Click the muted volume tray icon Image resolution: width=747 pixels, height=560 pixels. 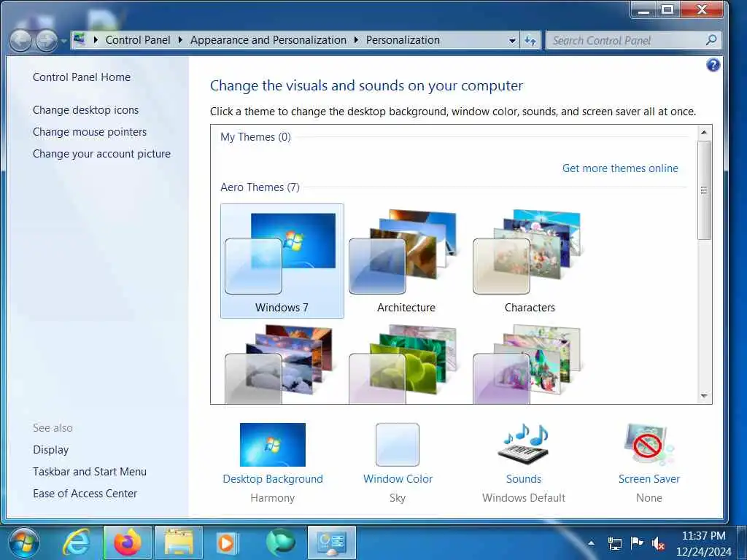(659, 543)
